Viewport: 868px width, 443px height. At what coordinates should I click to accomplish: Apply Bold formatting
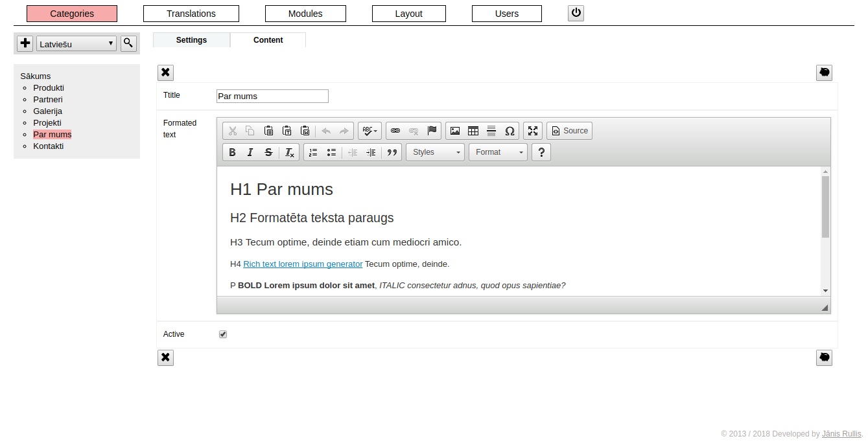[x=233, y=152]
